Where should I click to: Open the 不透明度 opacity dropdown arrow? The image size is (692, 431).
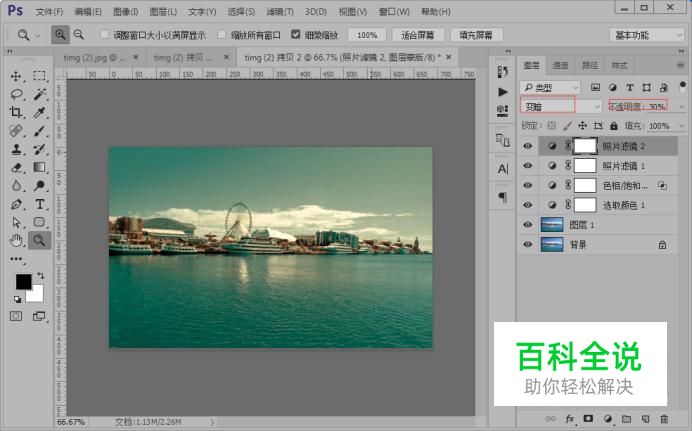tap(680, 106)
